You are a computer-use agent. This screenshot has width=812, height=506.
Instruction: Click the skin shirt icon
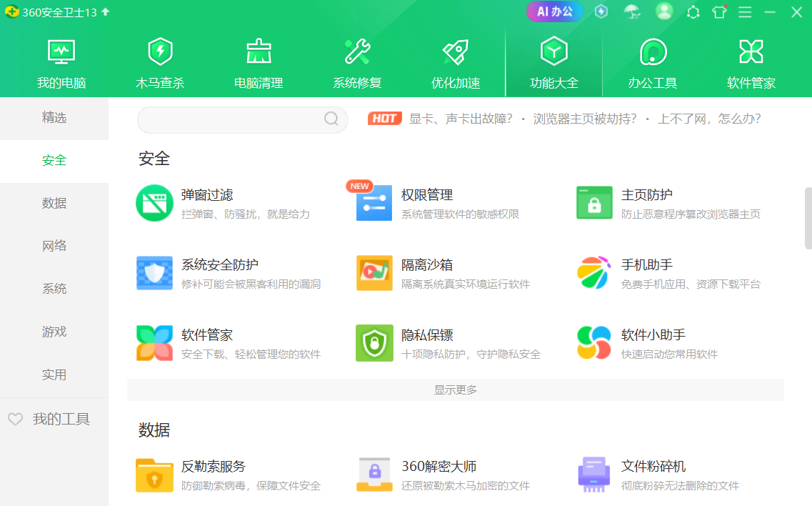tap(719, 12)
